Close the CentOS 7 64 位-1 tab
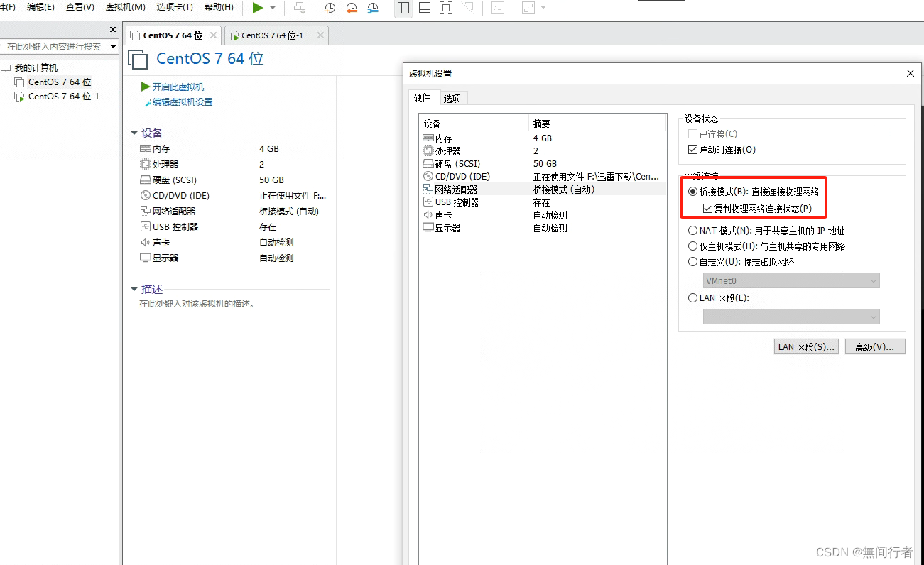Screen dimensions: 924x565 pos(320,35)
